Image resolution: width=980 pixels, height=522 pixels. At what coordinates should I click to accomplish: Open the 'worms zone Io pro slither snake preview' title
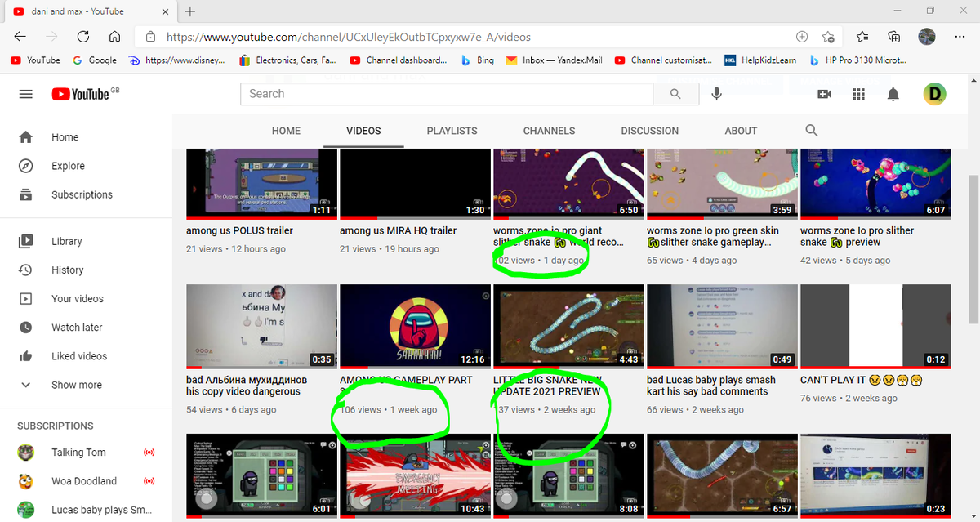click(857, 236)
